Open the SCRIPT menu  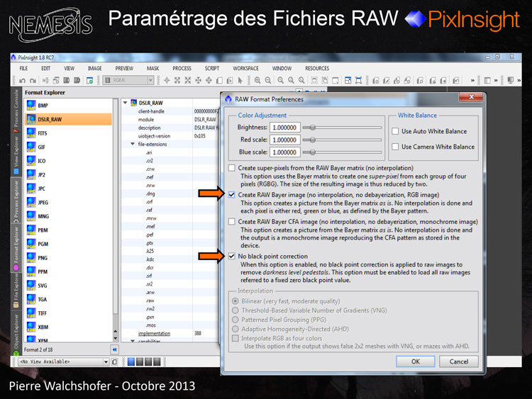click(212, 69)
